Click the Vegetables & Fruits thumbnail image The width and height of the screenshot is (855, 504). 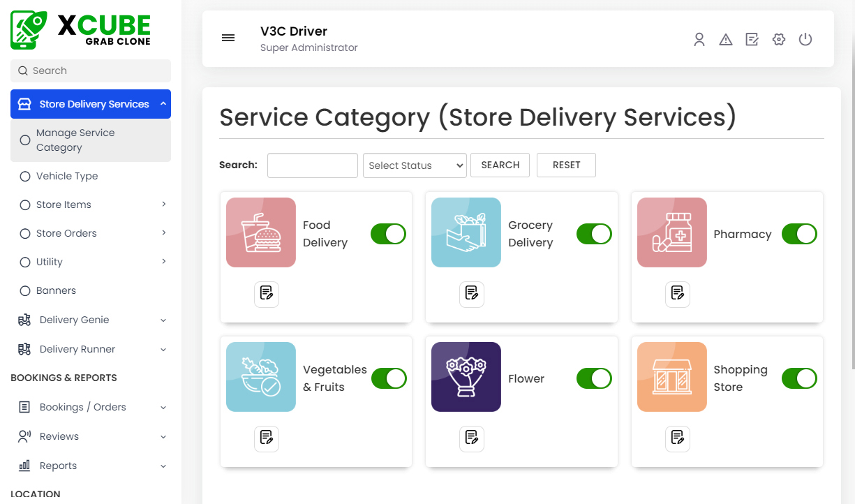pos(260,377)
